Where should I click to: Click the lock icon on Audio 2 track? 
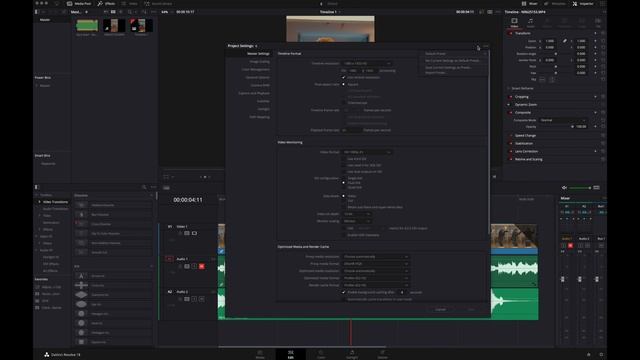[x=180, y=299]
